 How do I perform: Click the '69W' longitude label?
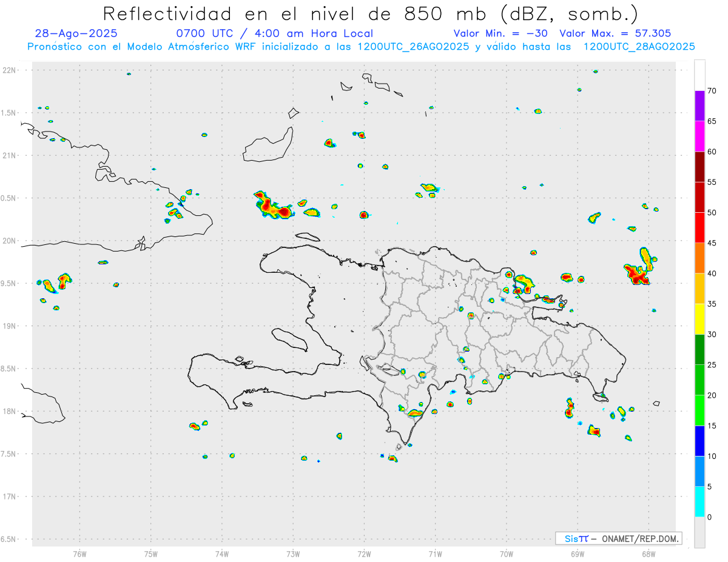[578, 554]
